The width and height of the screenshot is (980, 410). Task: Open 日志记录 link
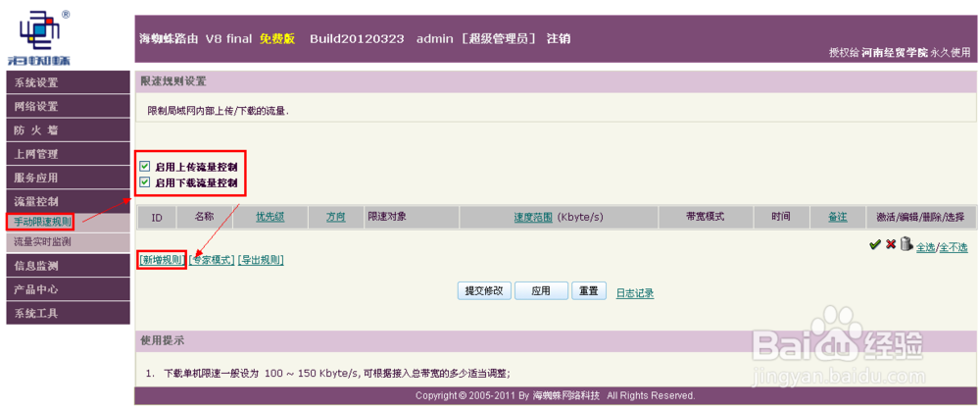tap(635, 293)
